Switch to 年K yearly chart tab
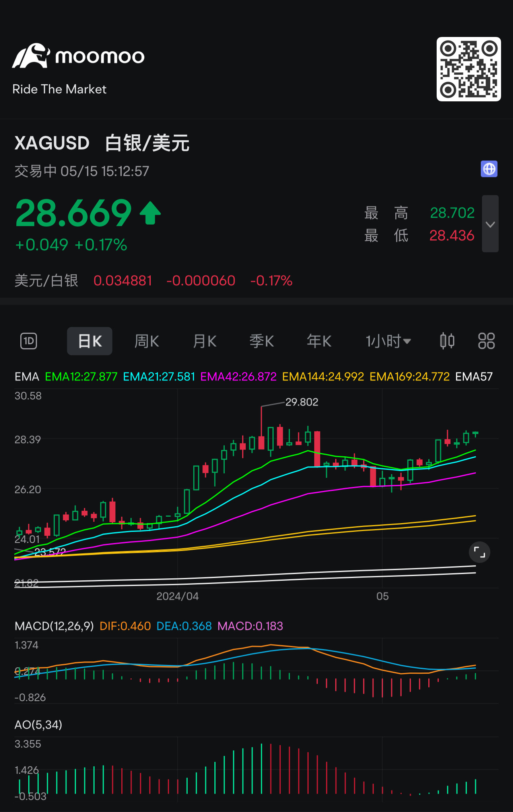 click(319, 341)
